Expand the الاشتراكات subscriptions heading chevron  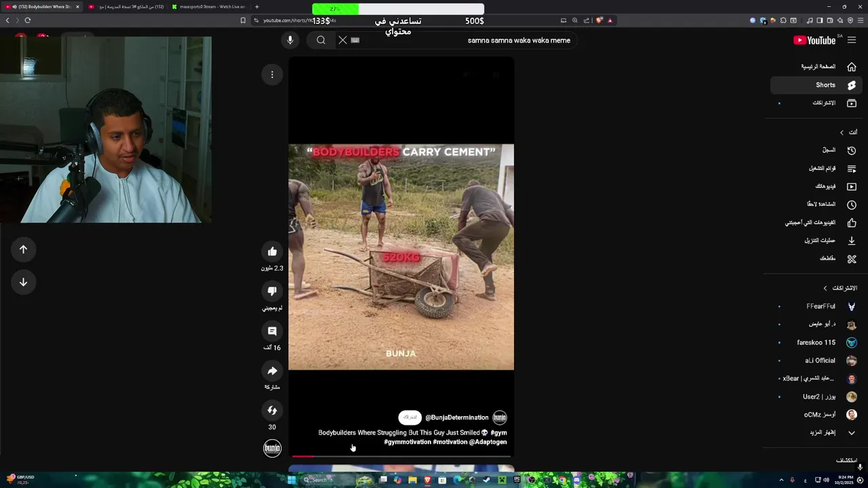pyautogui.click(x=825, y=288)
